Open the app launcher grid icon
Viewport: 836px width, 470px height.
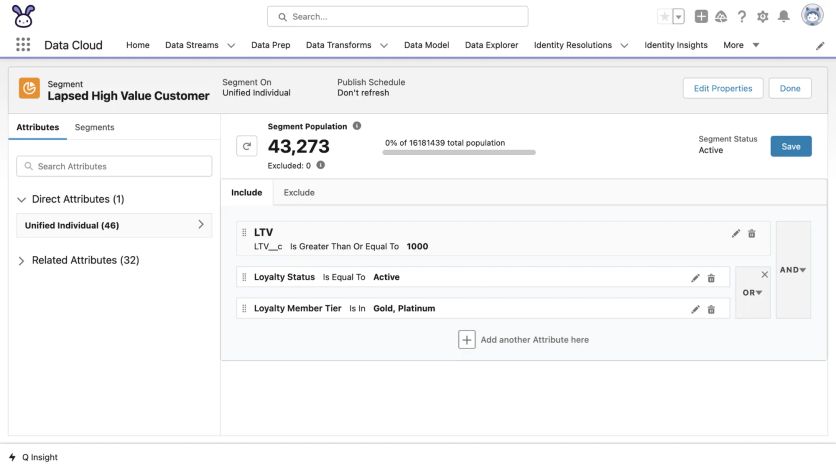[23, 45]
